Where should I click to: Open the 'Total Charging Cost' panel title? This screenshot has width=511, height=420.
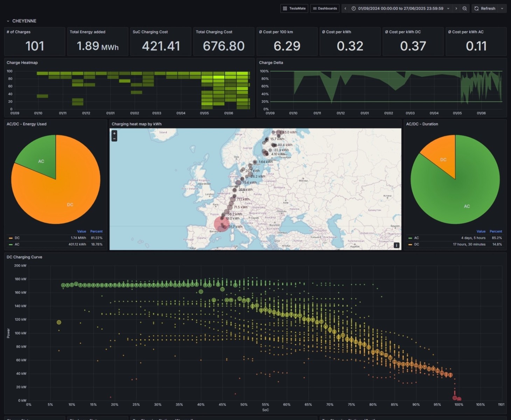coord(214,32)
